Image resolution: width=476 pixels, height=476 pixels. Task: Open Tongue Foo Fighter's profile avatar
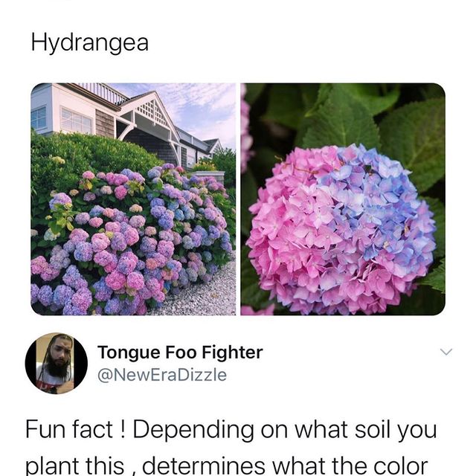tap(57, 363)
